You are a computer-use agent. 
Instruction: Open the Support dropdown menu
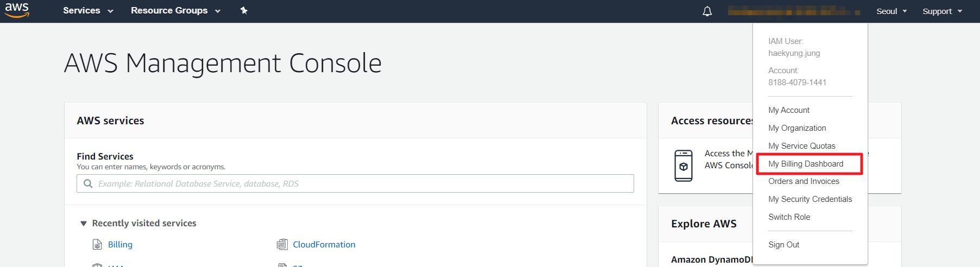[942, 11]
